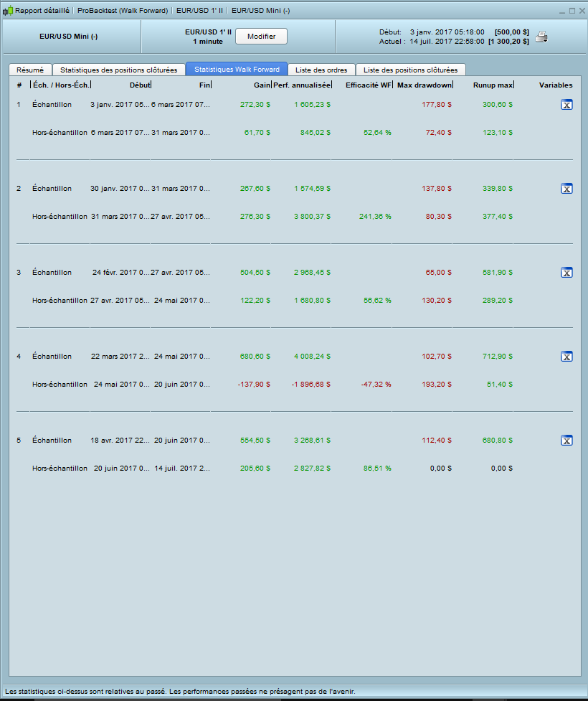This screenshot has width=588, height=701.
Task: Click efficiency value 241,36 %
Action: [375, 217]
